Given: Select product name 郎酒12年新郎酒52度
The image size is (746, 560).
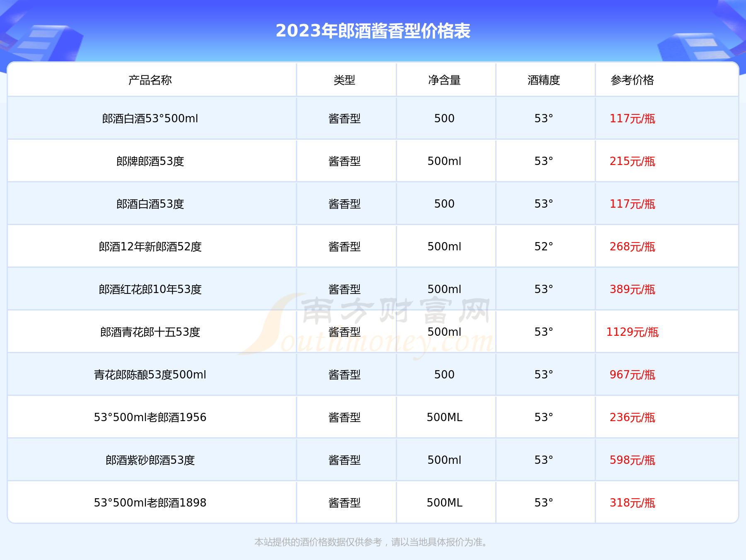Looking at the screenshot, I should 150,247.
